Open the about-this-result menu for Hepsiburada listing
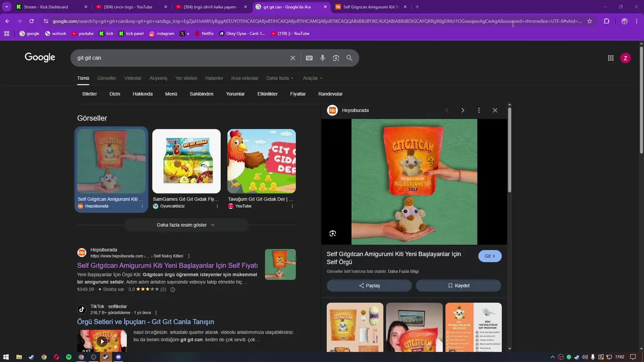 point(189,256)
